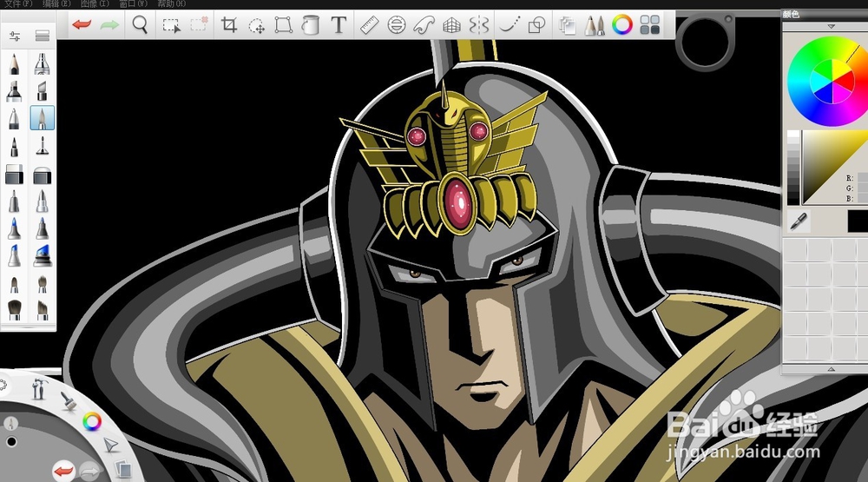Select the Steady Stroke curve tool
Screen dimensions: 868x482
(510, 25)
